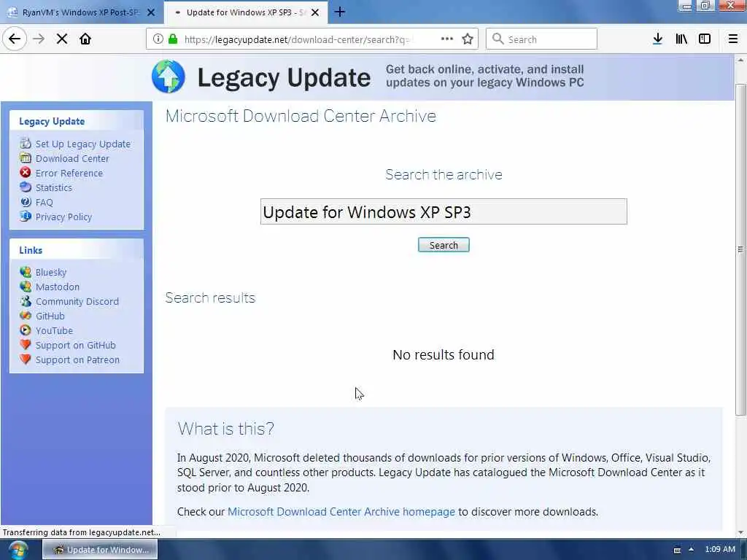The width and height of the screenshot is (747, 560).
Task: Click the Forward navigation arrow
Action: click(x=39, y=39)
